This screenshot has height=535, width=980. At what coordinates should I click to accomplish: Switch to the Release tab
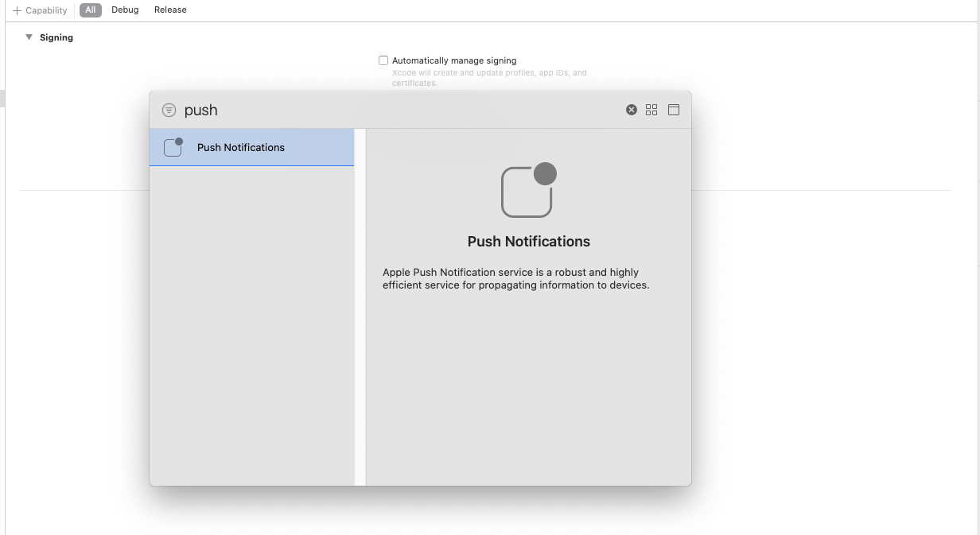click(169, 10)
